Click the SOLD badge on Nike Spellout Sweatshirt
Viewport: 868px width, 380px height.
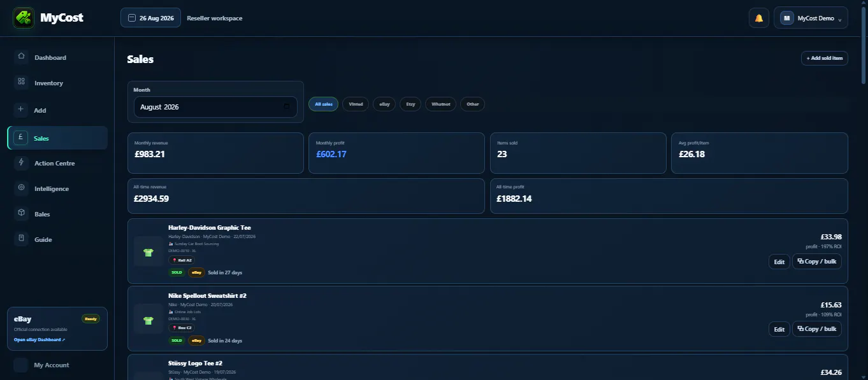click(x=177, y=341)
